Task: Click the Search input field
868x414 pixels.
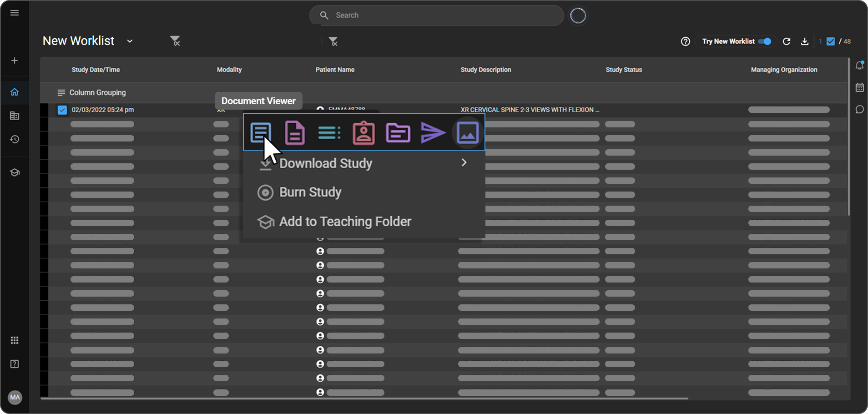Action: 437,15
